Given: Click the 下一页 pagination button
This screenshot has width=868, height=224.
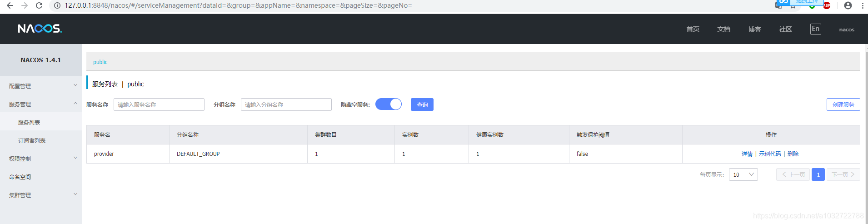Looking at the screenshot, I should pos(843,174).
